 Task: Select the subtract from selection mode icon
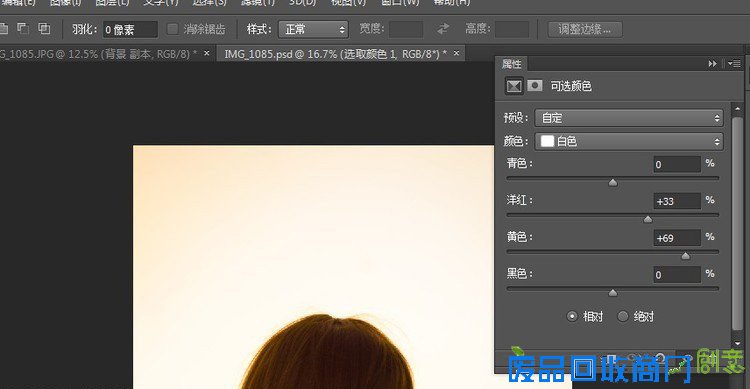click(x=23, y=29)
